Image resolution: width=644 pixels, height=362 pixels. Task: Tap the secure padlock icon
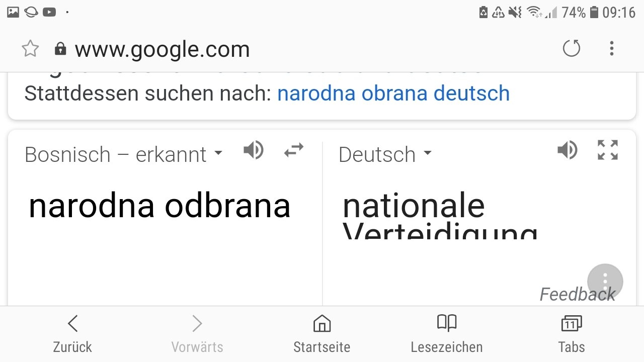[x=60, y=49]
